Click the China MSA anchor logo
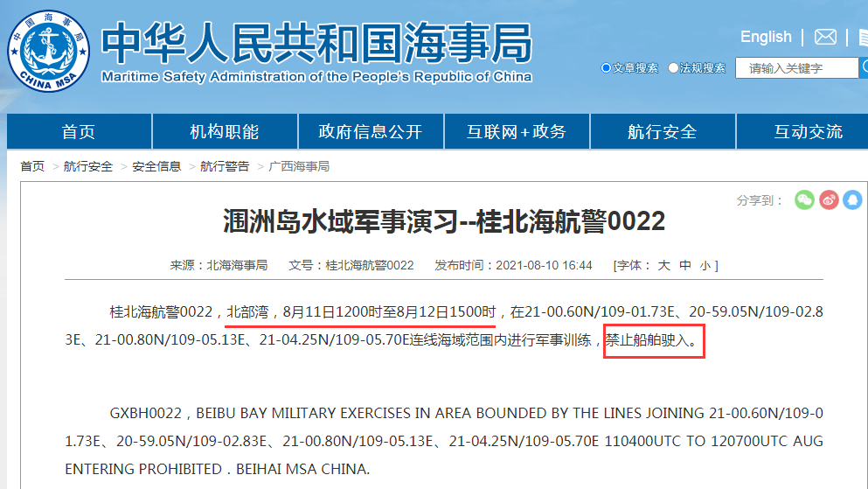The height and width of the screenshot is (489, 868). point(48,51)
